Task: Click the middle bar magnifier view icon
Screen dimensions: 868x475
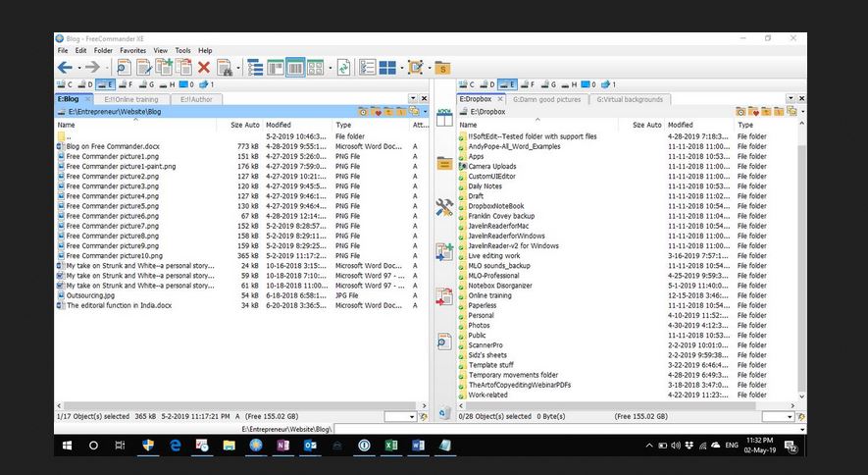Action: (x=444, y=342)
